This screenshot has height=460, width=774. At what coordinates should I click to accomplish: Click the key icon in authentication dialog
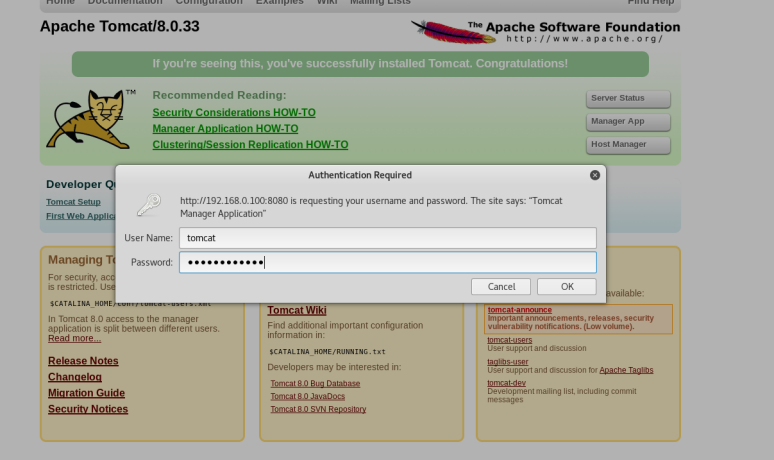point(149,205)
